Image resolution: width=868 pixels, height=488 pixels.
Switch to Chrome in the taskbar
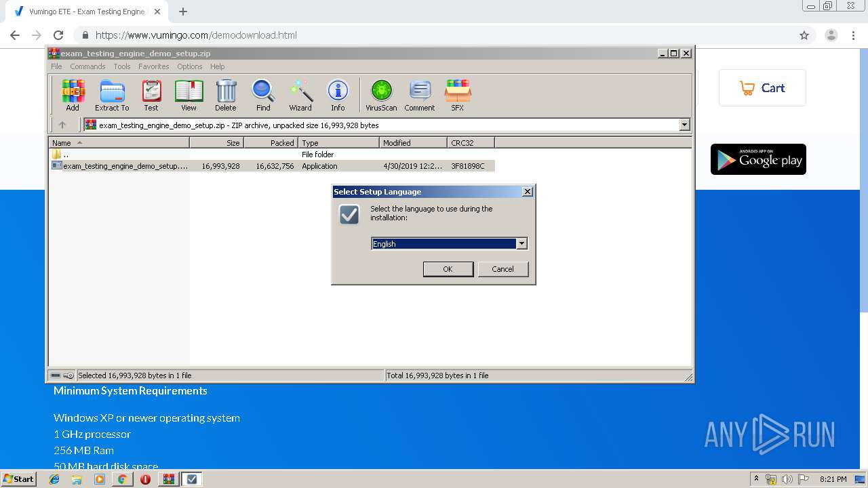(122, 479)
